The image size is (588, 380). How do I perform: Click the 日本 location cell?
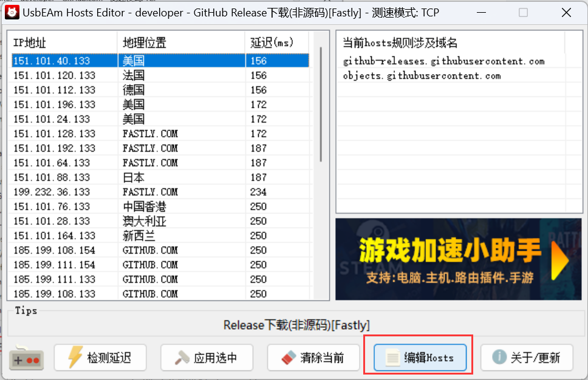tap(134, 177)
